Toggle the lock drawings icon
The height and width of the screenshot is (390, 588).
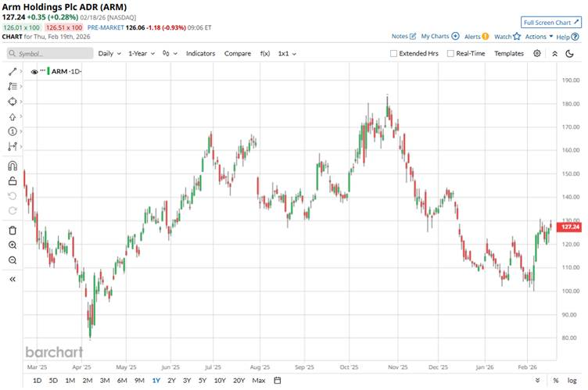point(13,181)
